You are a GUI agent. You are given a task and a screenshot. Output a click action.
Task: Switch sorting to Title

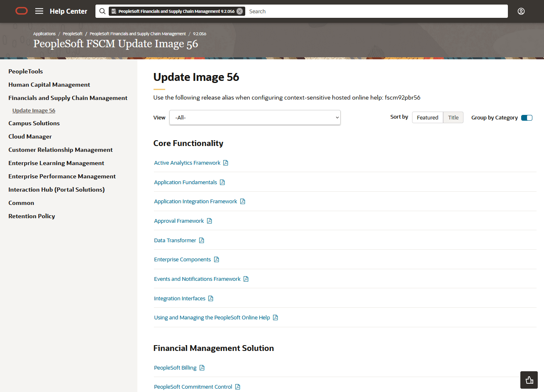(x=453, y=117)
